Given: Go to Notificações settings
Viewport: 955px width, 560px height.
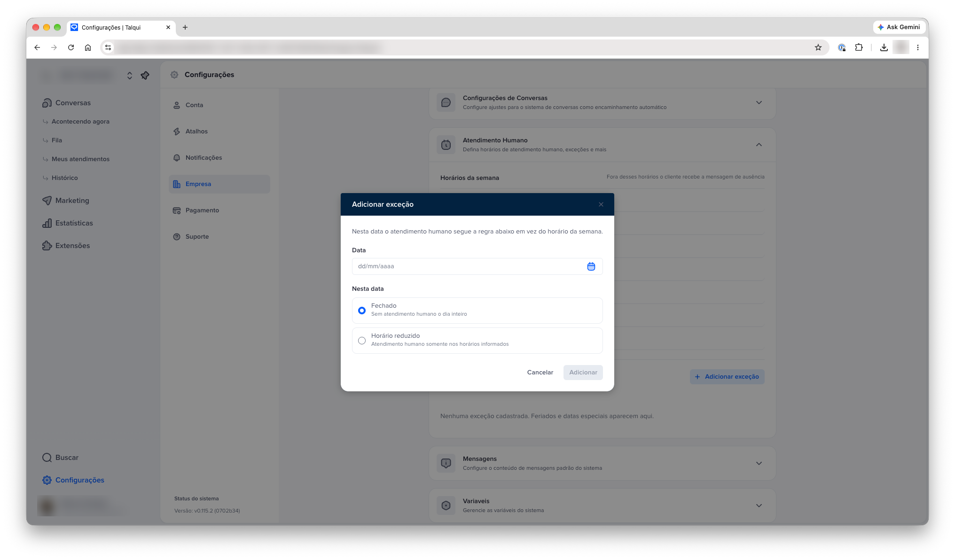Looking at the screenshot, I should 219,158.
